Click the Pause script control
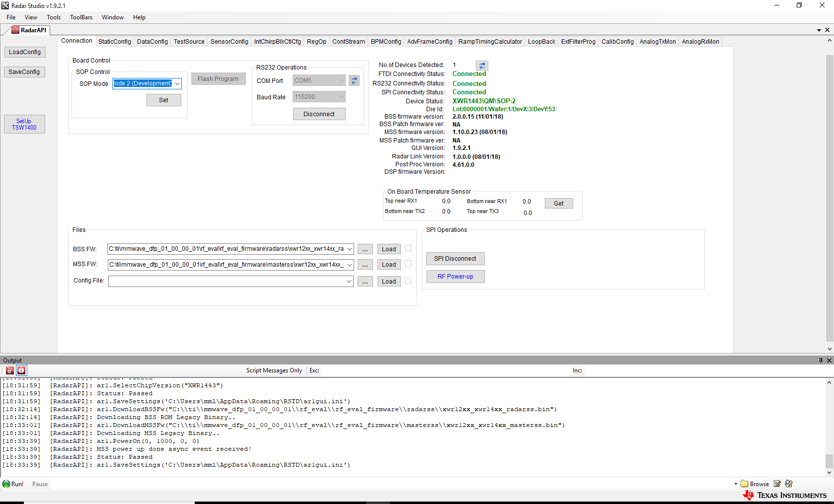Screen dimensions: 834x504 pos(40,484)
